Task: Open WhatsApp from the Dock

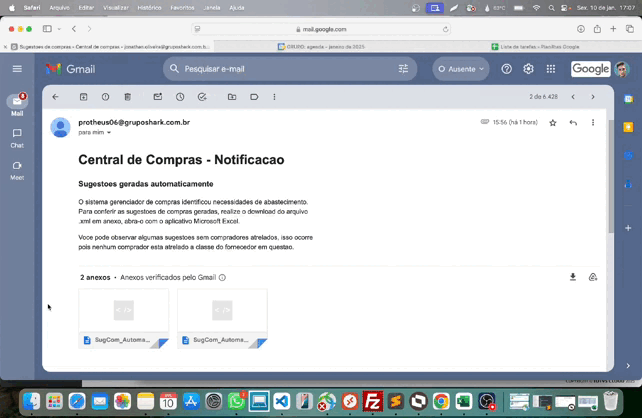Action: tap(236, 401)
